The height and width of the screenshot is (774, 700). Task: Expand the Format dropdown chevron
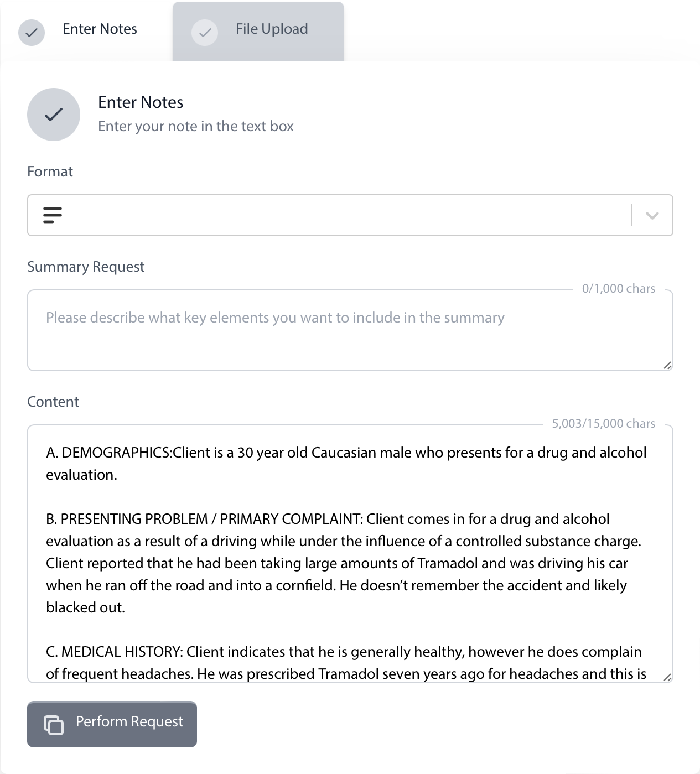pos(652,215)
